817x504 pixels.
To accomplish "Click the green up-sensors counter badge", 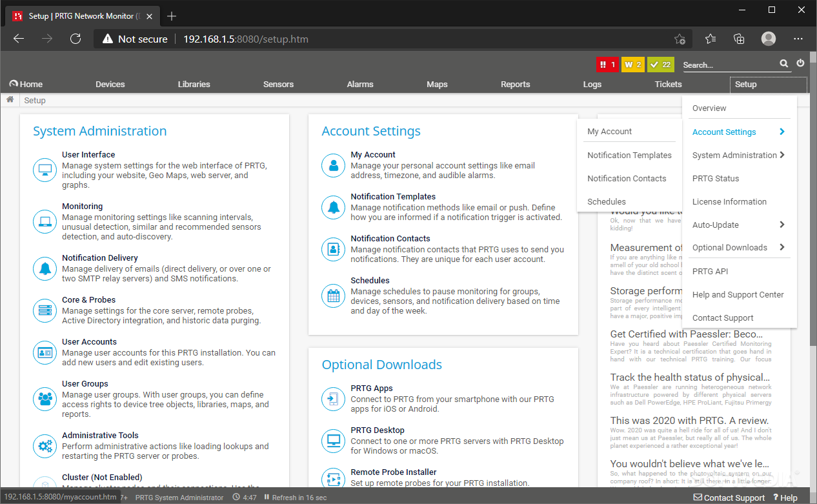I will pos(661,65).
